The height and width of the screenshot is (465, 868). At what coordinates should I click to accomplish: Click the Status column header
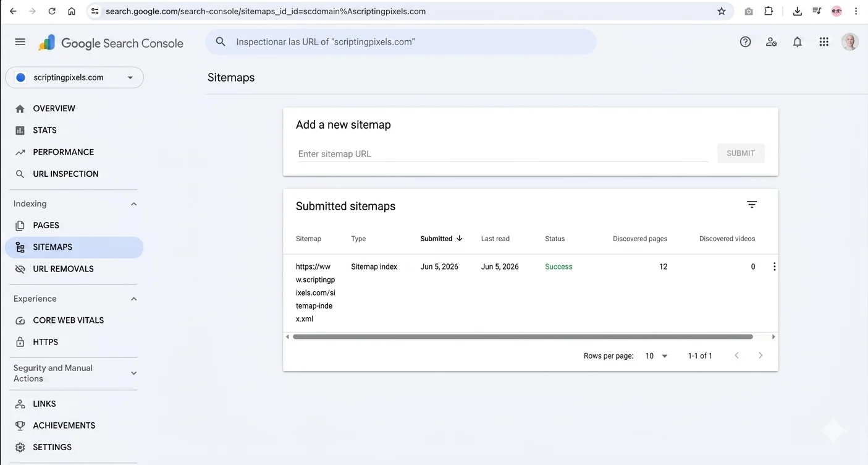pyautogui.click(x=555, y=239)
